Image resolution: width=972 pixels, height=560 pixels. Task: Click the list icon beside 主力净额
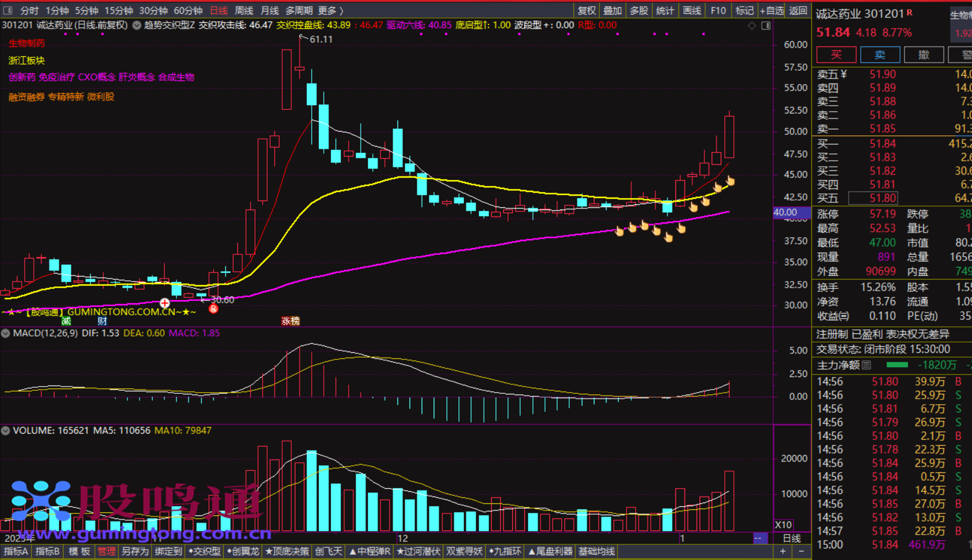tap(867, 365)
